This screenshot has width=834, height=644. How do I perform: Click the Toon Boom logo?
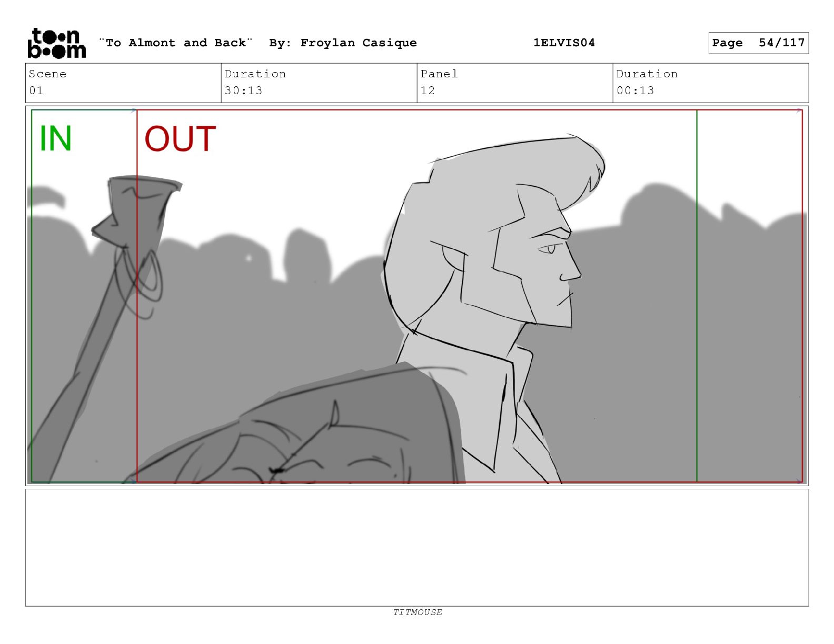pyautogui.click(x=56, y=43)
